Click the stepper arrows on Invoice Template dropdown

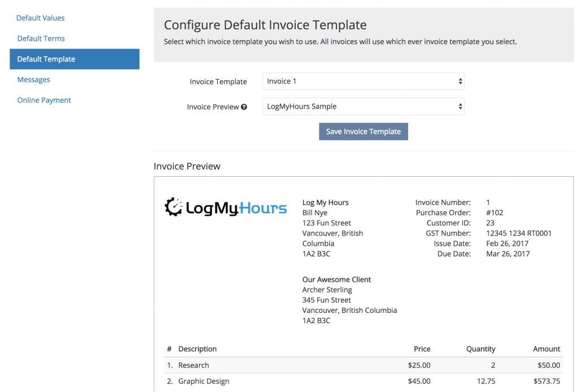pos(459,81)
